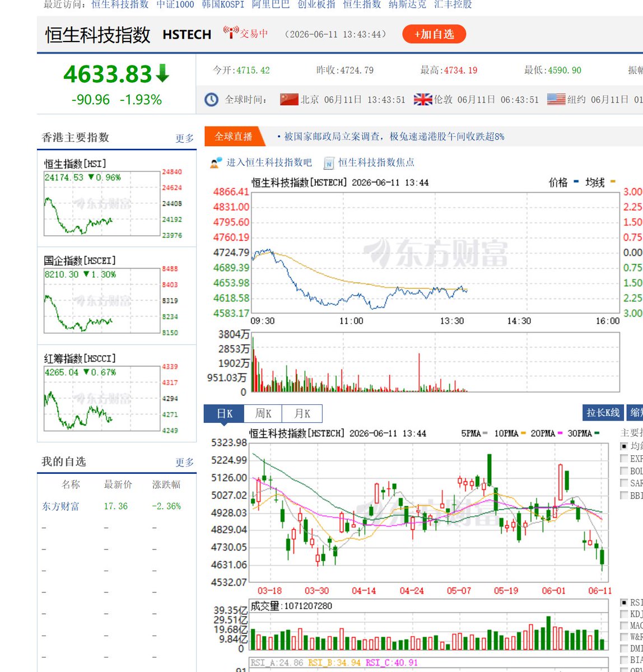Image resolution: width=643 pixels, height=672 pixels.
Task: Enable the EXPMA indicator checkbox
Action: (x=624, y=458)
